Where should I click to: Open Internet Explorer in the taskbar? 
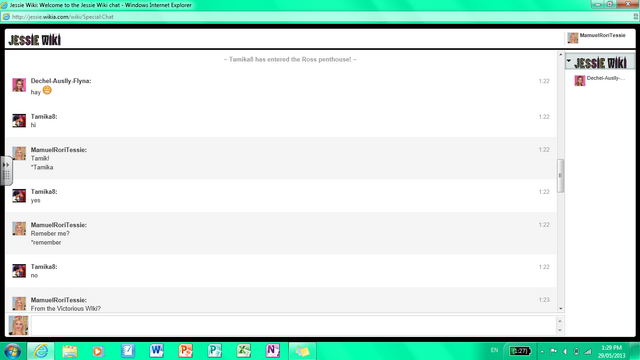tap(40, 351)
